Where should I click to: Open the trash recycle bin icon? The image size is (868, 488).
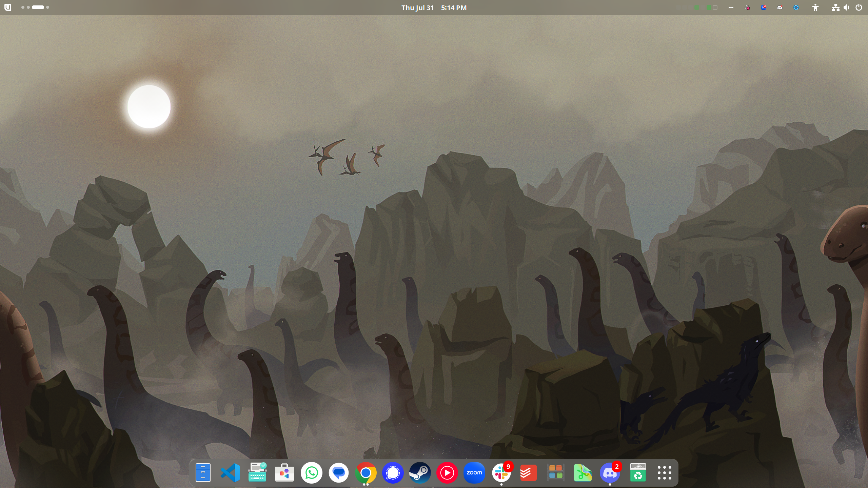tap(637, 472)
